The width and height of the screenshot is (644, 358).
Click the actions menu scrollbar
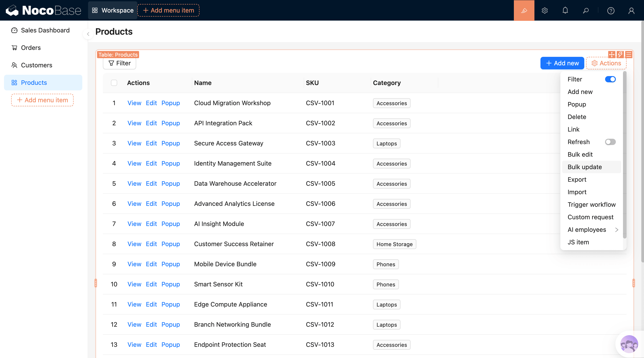pyautogui.click(x=625, y=155)
